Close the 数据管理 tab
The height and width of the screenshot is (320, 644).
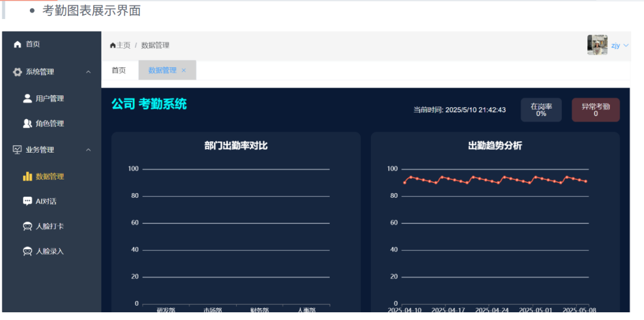[184, 70]
